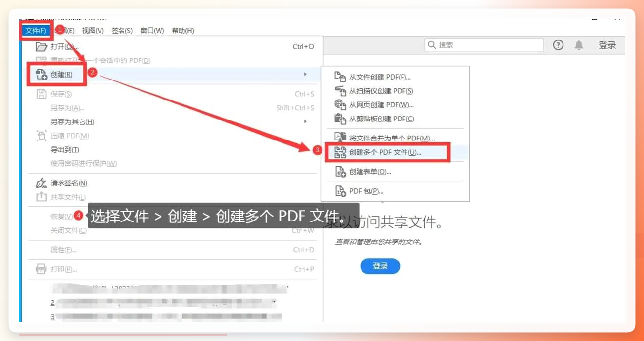644x341 pixels.
Task: Click 登录 link in top bar
Action: (x=607, y=45)
